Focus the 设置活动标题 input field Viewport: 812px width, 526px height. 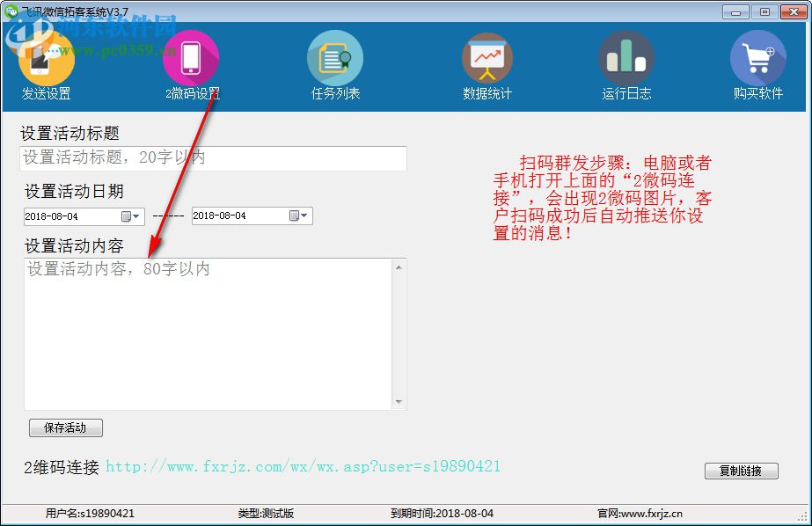tap(214, 158)
